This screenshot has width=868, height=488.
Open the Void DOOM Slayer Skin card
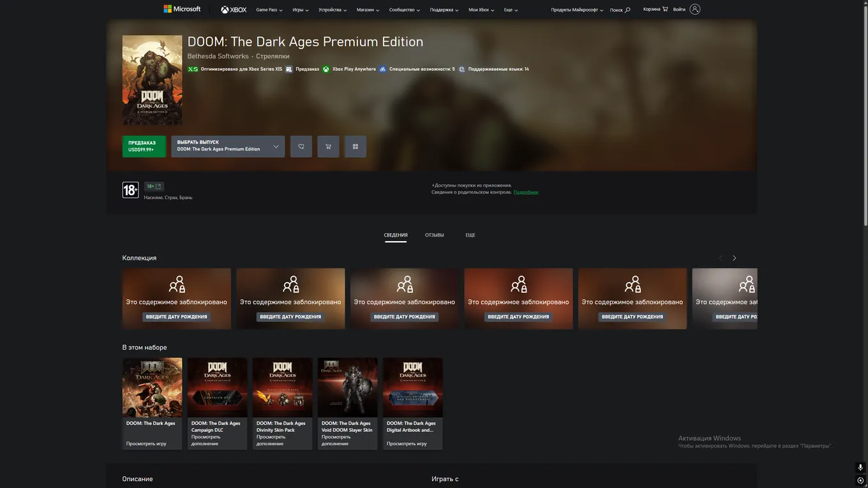pyautogui.click(x=347, y=404)
